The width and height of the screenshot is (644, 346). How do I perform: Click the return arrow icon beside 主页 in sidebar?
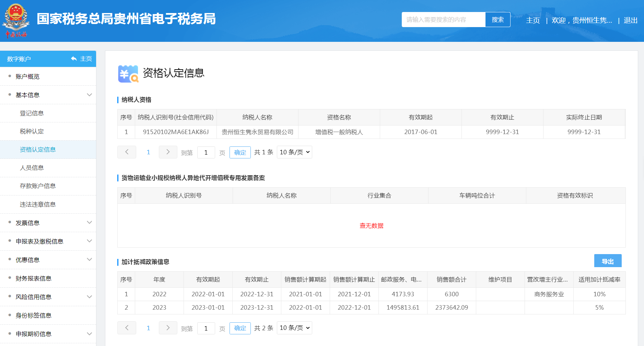(74, 59)
